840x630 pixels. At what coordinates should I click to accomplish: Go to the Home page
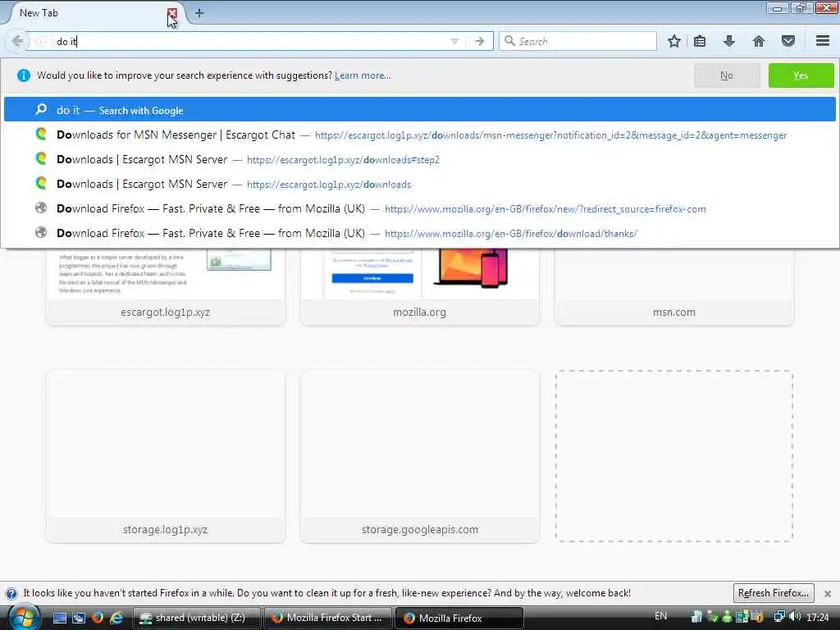point(759,41)
